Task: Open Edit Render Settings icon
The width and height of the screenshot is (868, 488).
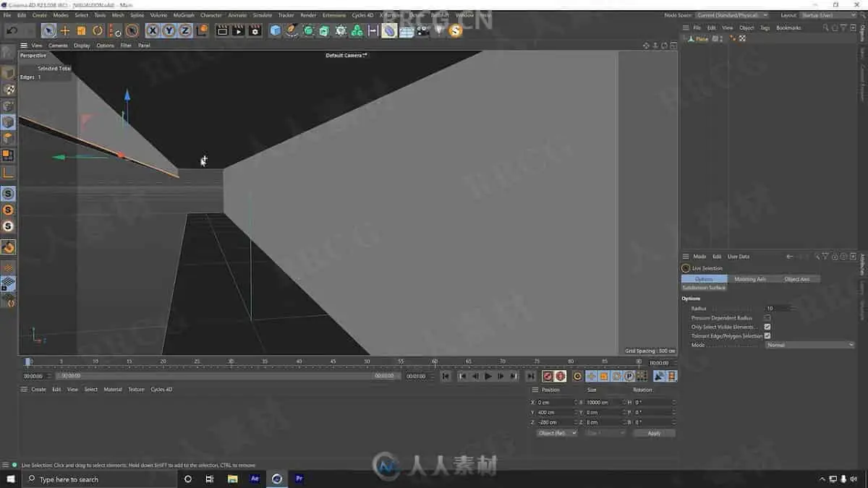Action: pyautogui.click(x=255, y=30)
